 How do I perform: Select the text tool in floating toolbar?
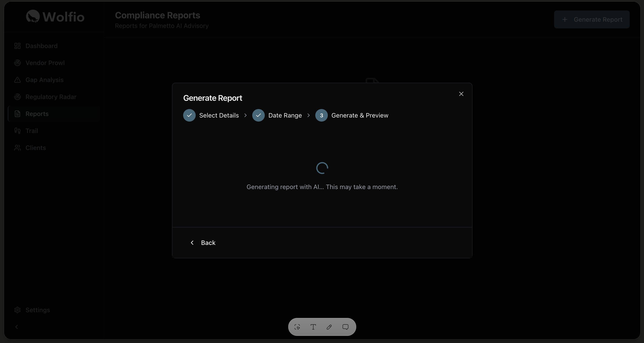coord(313,327)
